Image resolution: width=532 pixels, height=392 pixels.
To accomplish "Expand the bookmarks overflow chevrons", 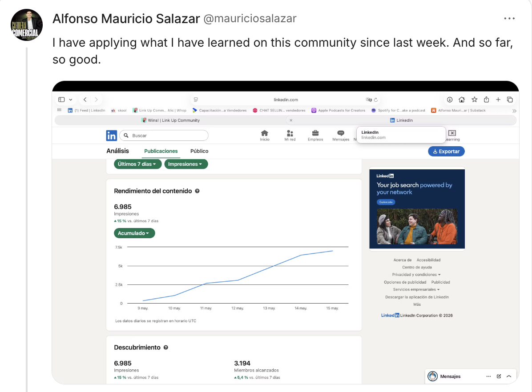I will pyautogui.click(x=514, y=111).
